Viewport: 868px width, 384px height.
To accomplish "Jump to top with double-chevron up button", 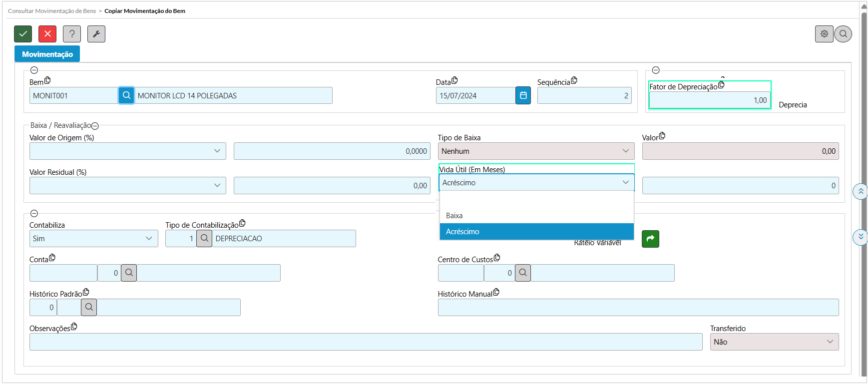I will [x=860, y=191].
